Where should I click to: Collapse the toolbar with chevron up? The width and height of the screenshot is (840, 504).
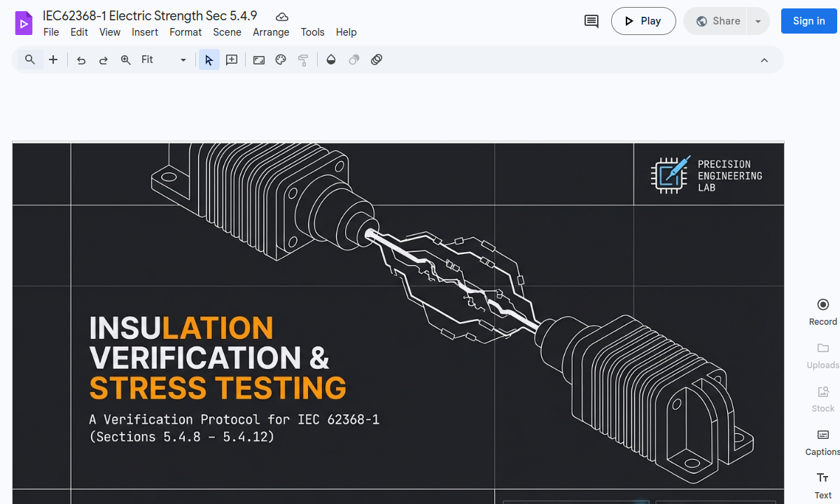(764, 60)
